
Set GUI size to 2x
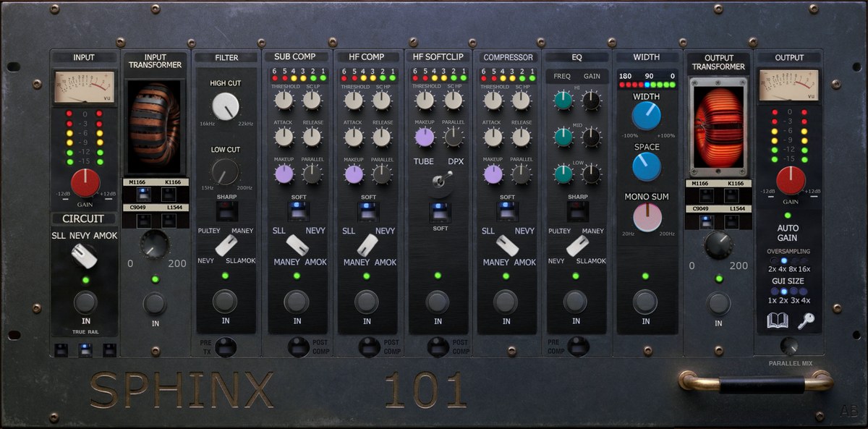[x=785, y=291]
